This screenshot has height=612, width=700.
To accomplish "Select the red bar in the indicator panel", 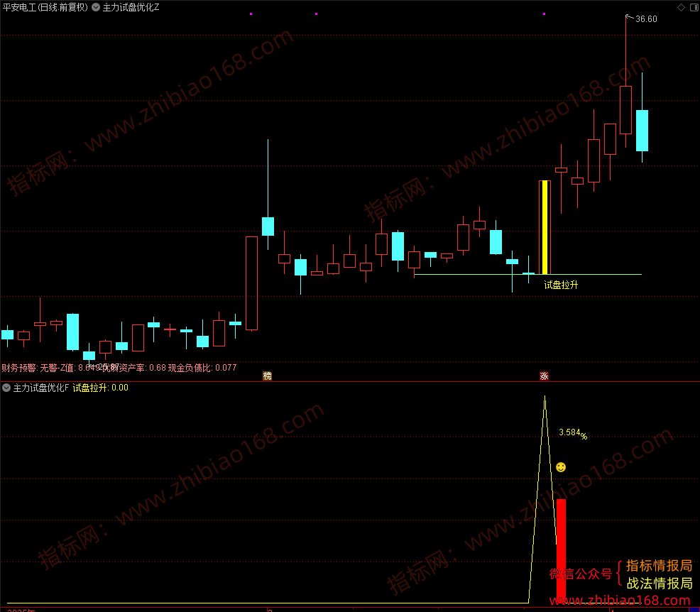I will coord(561,551).
